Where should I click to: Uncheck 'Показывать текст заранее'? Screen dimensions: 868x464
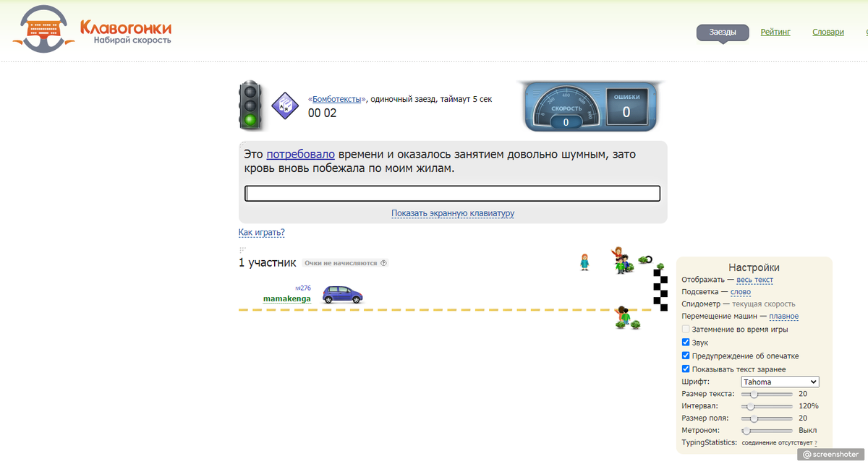(x=686, y=369)
